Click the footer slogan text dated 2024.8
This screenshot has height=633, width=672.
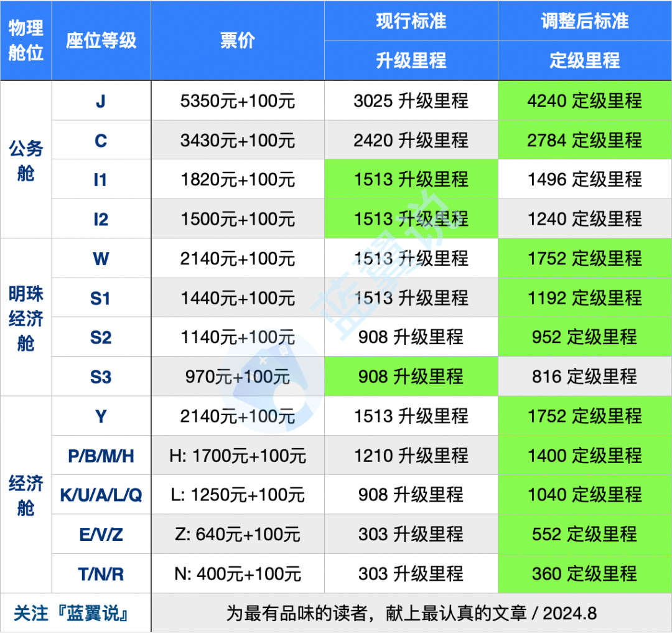[411, 613]
